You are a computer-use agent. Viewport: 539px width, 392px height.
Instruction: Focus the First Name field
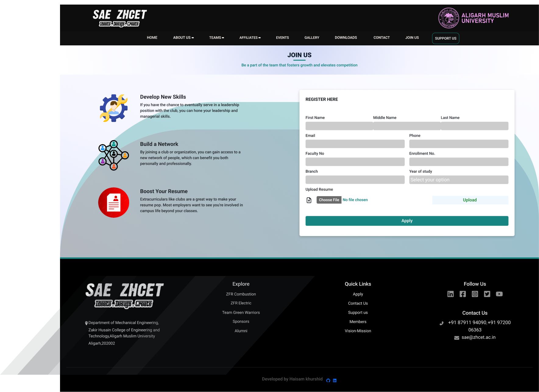339,126
